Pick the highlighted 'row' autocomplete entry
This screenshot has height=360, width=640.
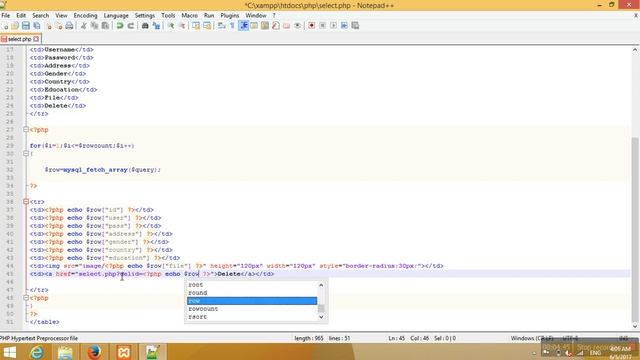(x=252, y=301)
